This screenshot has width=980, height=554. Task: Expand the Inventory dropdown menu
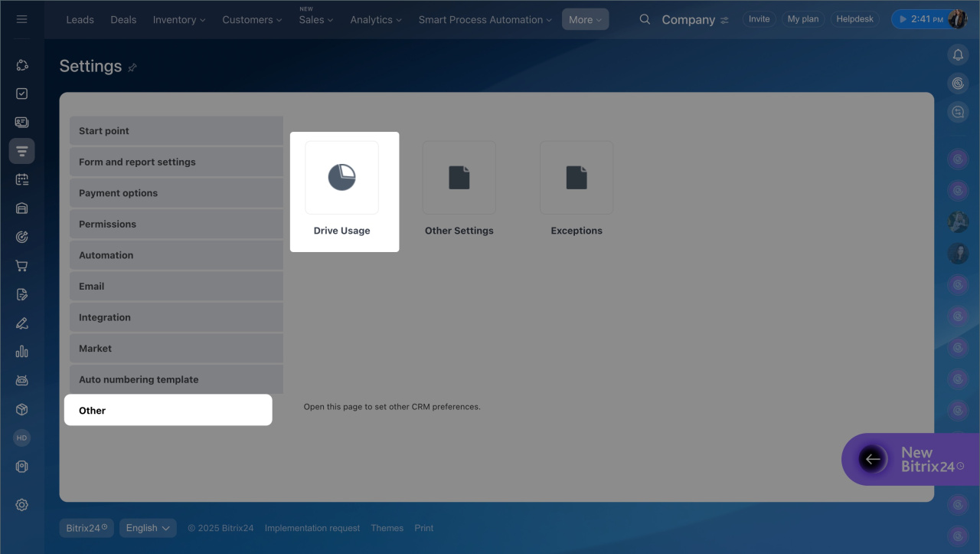point(179,20)
